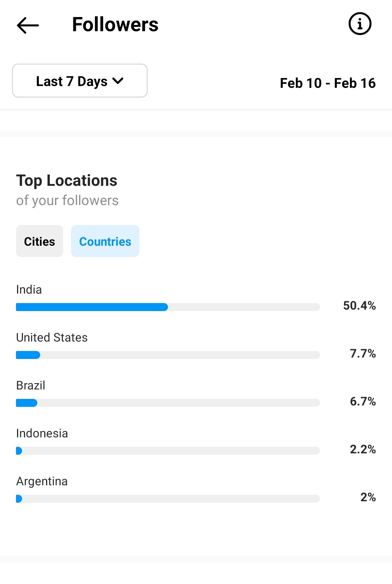Tap the Brazil country label
The width and height of the screenshot is (392, 584).
(x=31, y=385)
